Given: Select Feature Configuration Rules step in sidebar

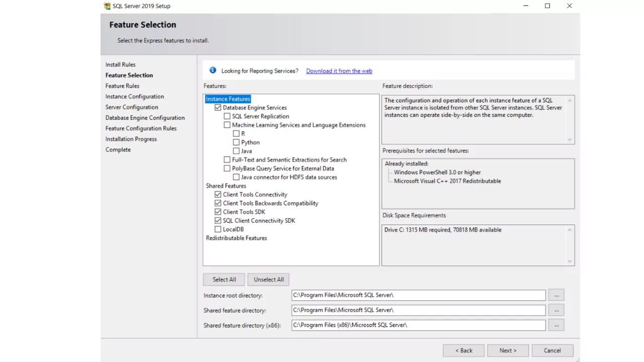Looking at the screenshot, I should pyautogui.click(x=141, y=128).
